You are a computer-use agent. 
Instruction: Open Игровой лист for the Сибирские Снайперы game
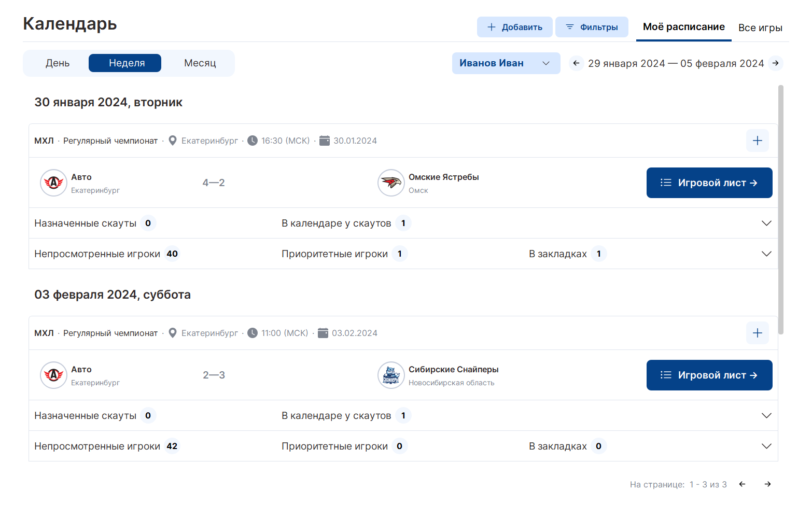pos(709,375)
